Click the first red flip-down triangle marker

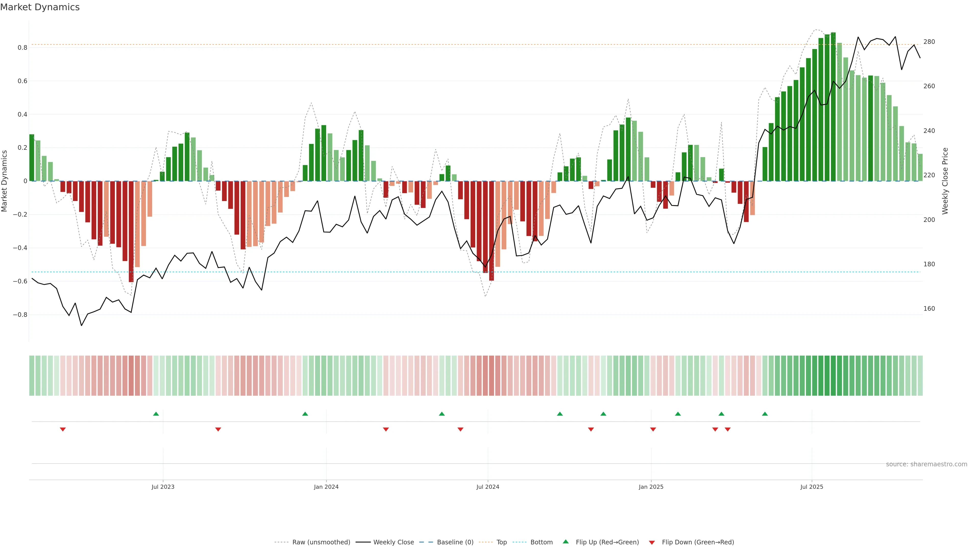(x=63, y=429)
